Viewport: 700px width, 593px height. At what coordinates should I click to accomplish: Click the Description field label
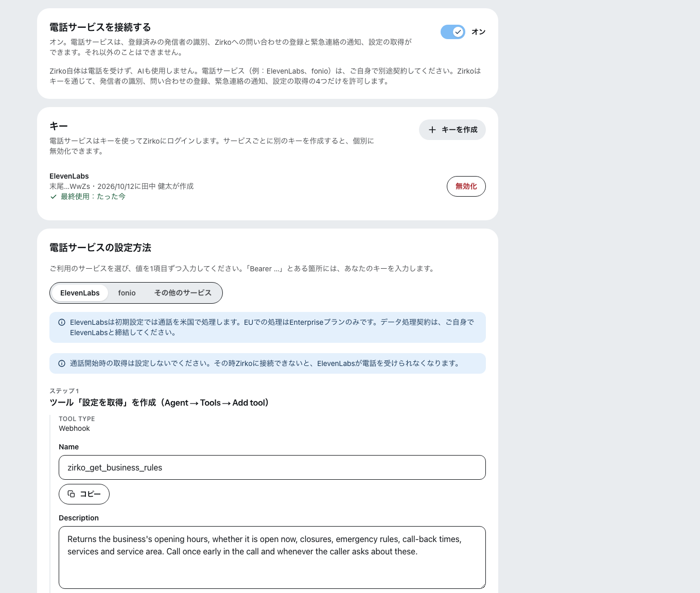(79, 518)
